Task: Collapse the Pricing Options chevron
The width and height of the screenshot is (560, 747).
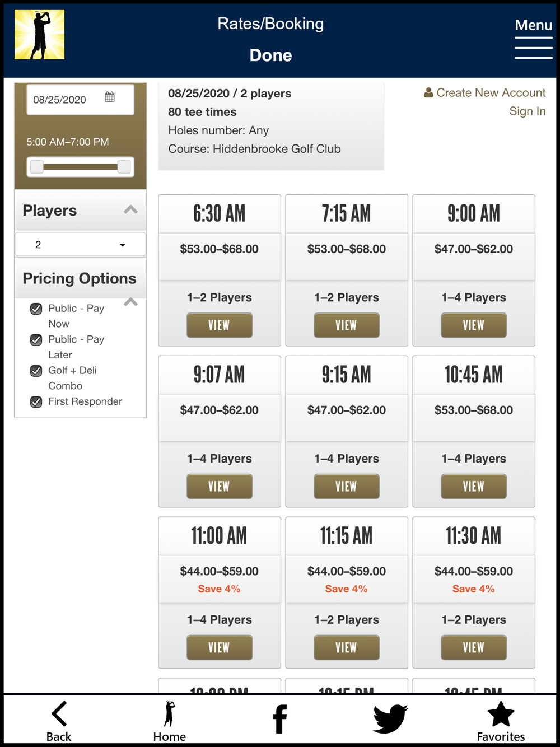Action: coord(130,302)
